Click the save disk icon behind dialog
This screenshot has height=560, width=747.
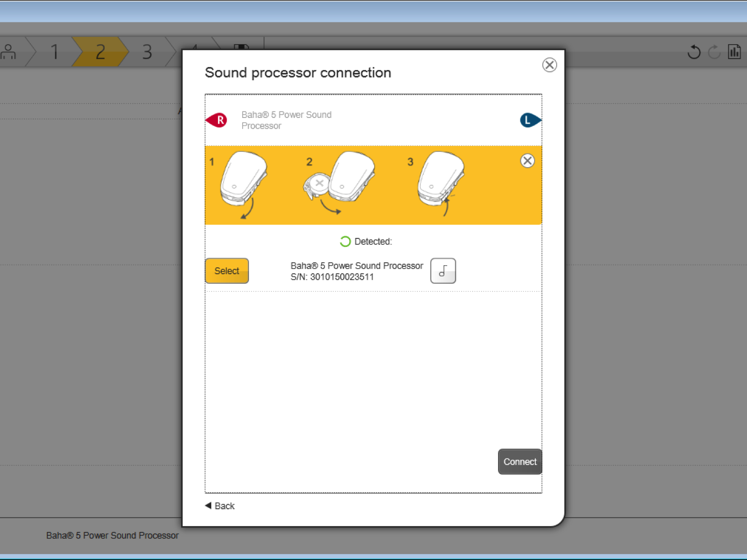pos(242,47)
